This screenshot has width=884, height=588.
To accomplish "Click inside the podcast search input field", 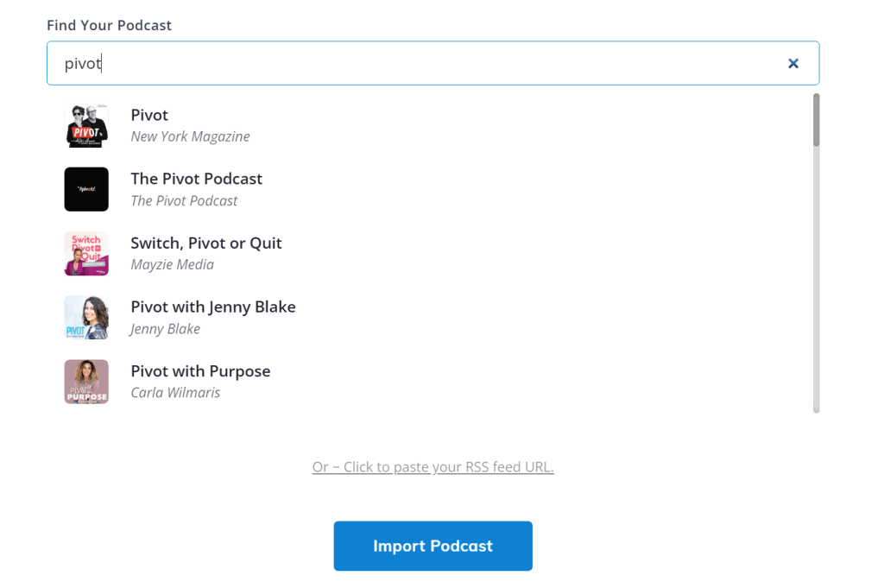I will click(345, 63).
